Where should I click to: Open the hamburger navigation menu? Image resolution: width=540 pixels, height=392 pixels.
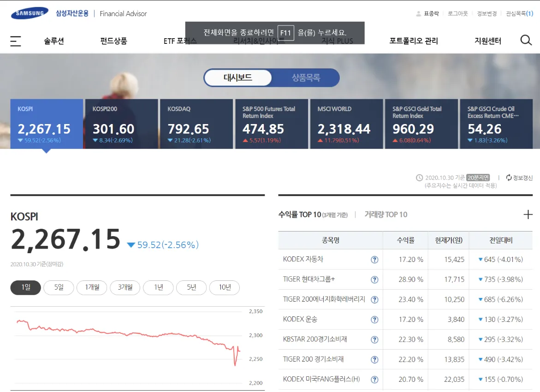pyautogui.click(x=15, y=41)
